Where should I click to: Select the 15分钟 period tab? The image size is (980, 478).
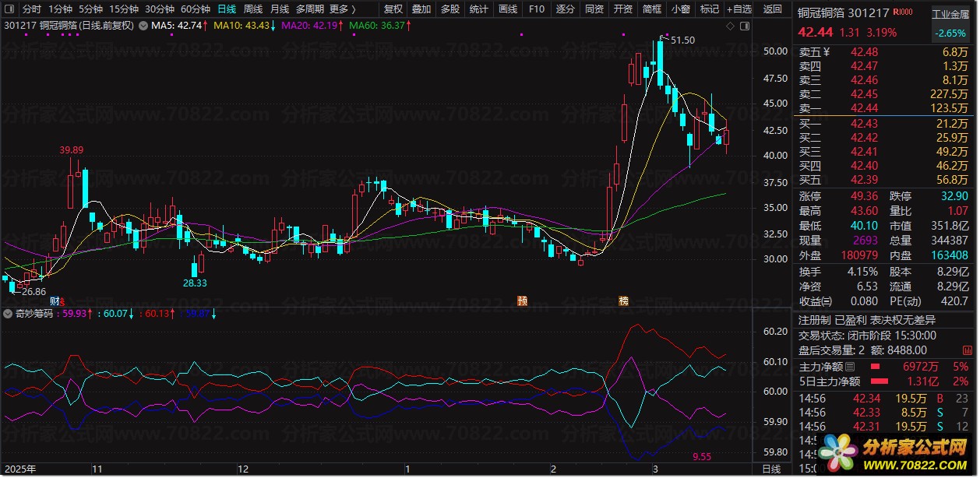[x=124, y=9]
